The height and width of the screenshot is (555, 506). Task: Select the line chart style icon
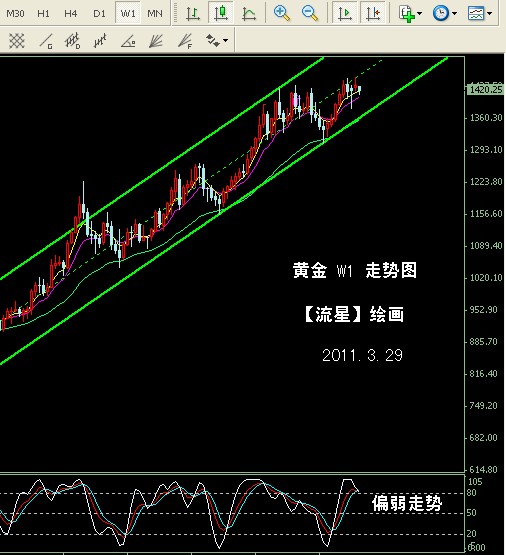(x=249, y=13)
